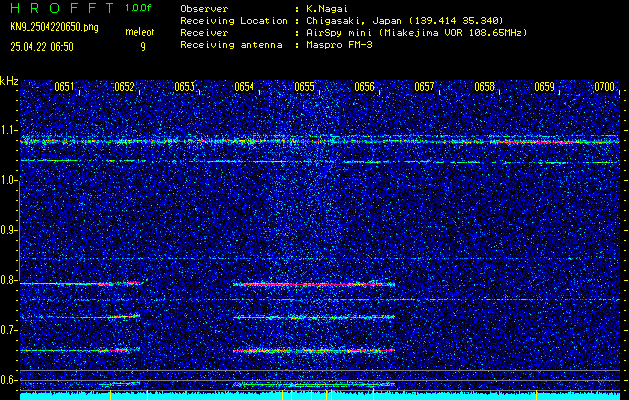Click the kHz axis unit label
This screenshot has width=629, height=400.
pos(9,81)
